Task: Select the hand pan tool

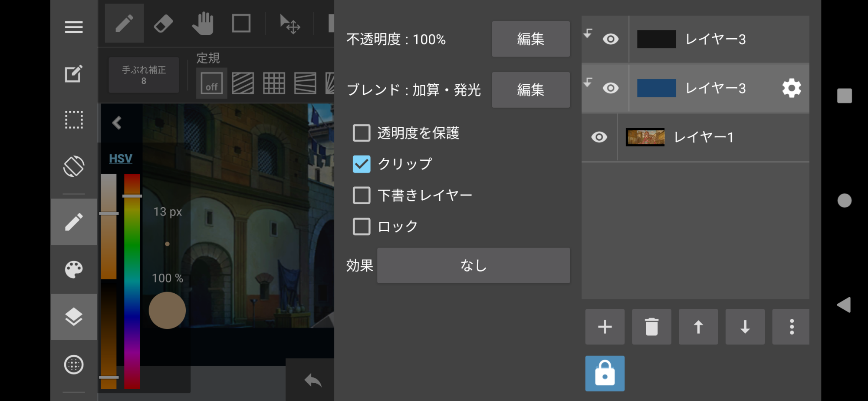Action: click(x=202, y=23)
